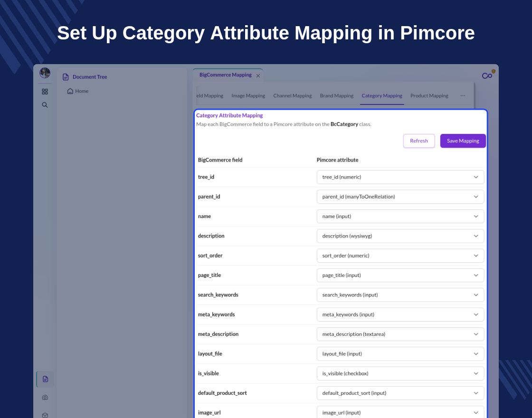Screen dimensions: 532x418
Task: Click the Save Mapping button
Action: click(x=463, y=141)
